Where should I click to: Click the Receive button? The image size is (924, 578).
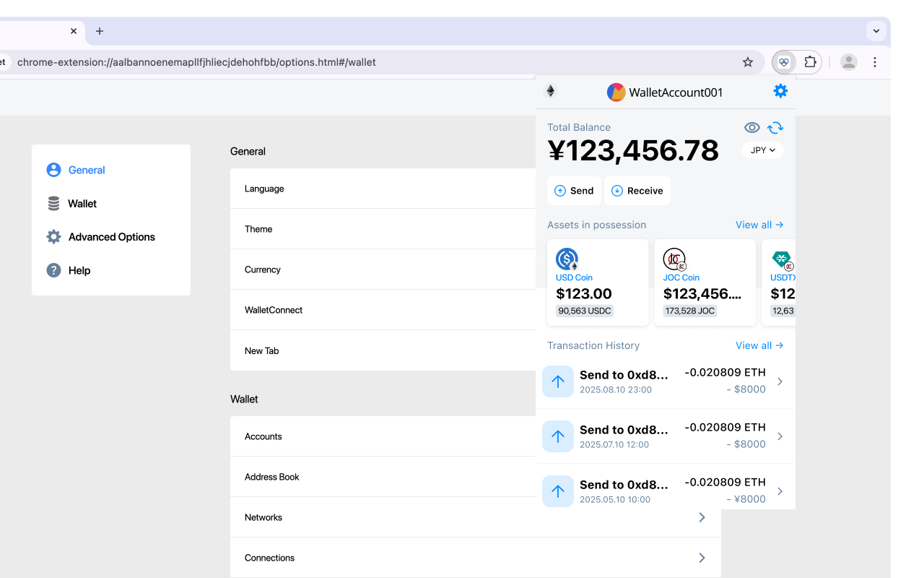coord(637,190)
